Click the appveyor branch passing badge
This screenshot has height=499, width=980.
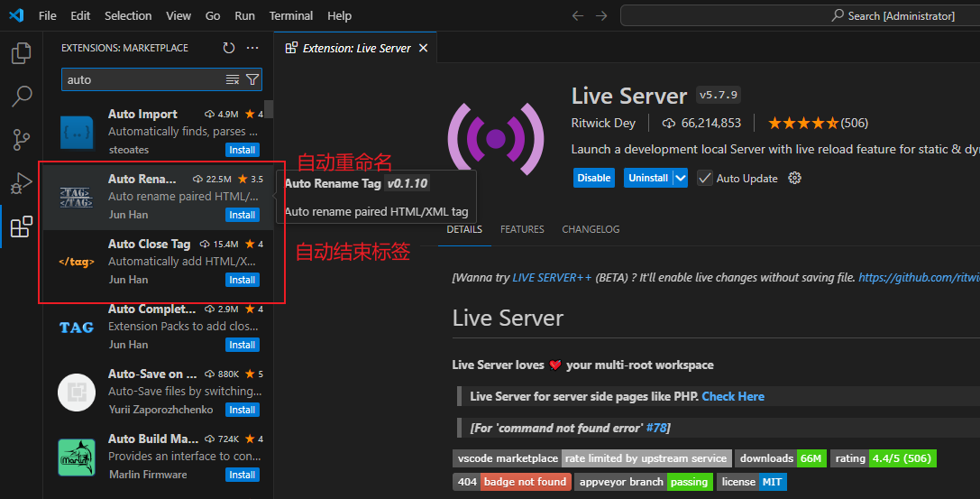point(643,482)
